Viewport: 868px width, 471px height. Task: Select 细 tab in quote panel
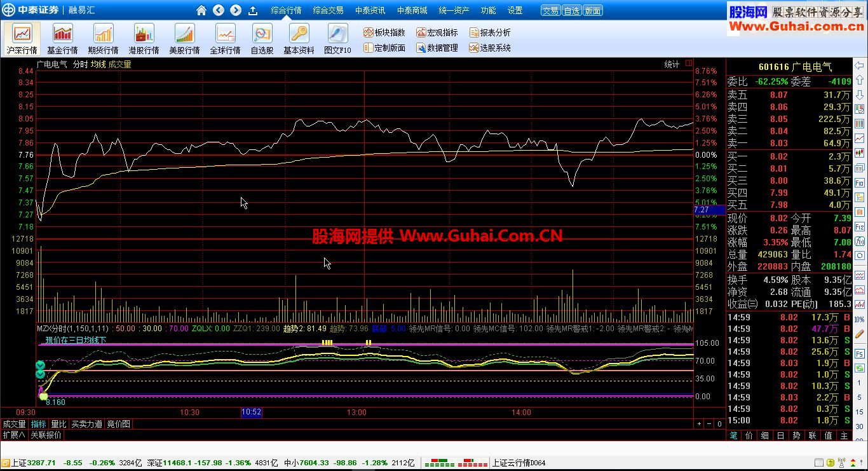tap(765, 435)
